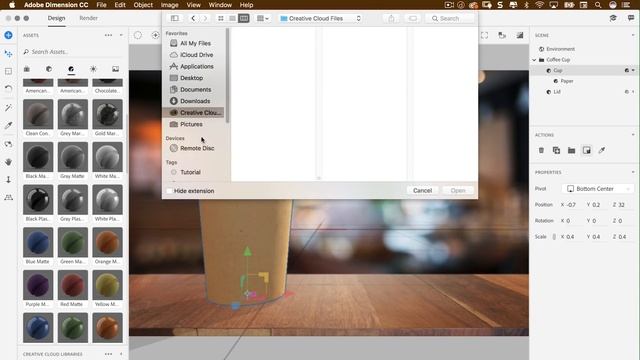The width and height of the screenshot is (640, 360).
Task: Select the Tutorial tag in sidebar
Action: tap(190, 172)
